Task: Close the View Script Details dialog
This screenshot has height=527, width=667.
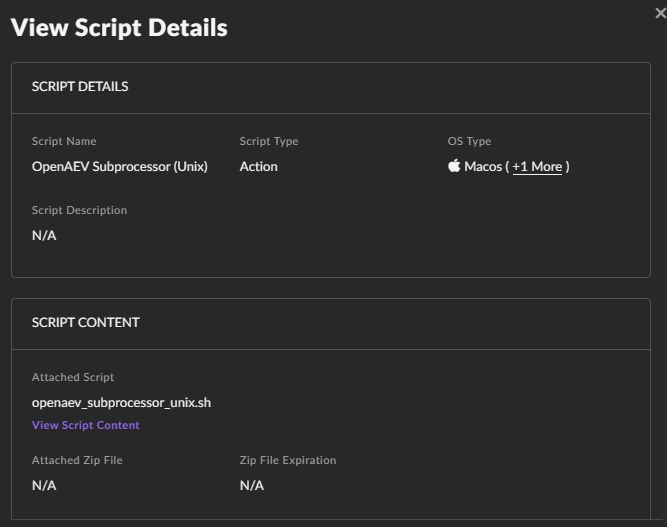Action: 659,13
